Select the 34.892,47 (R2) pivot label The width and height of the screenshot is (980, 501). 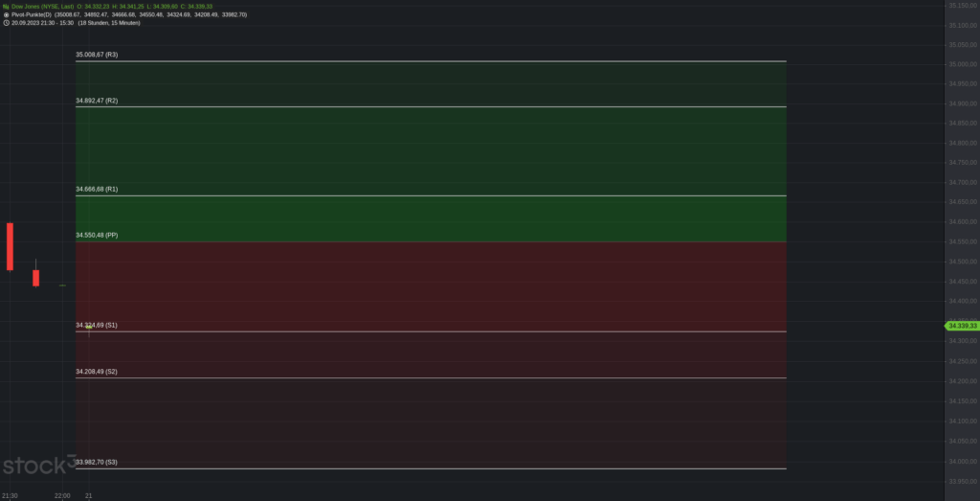tap(97, 101)
